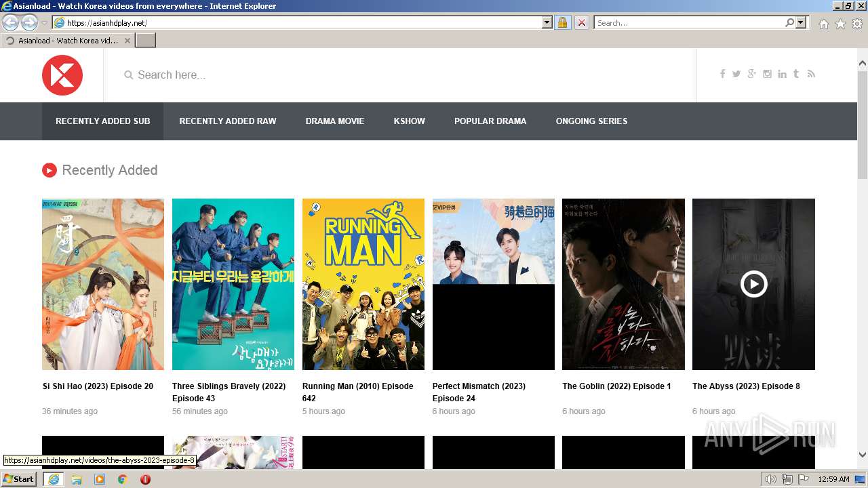Click the page scrollbar down arrow
Viewport: 868px width, 488px height.
point(863,455)
